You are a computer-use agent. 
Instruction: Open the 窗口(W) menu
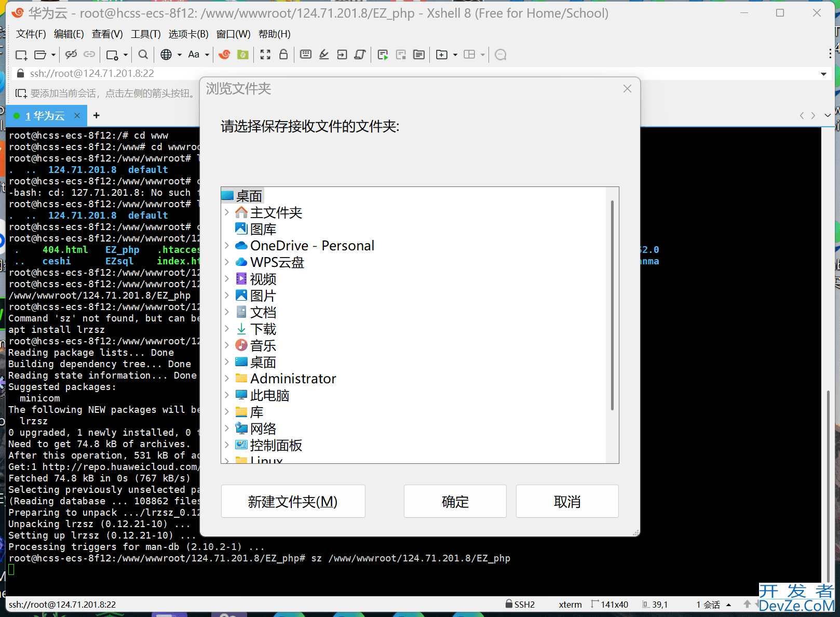234,34
